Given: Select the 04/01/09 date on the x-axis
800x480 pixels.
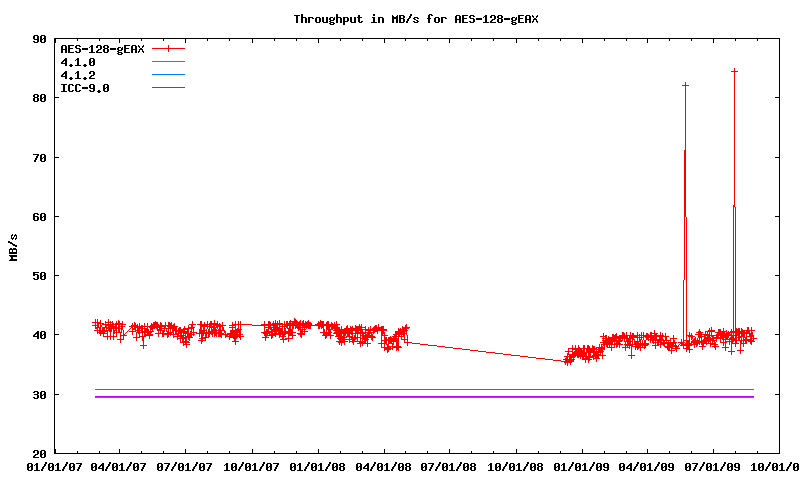Looking at the screenshot, I should [x=648, y=466].
